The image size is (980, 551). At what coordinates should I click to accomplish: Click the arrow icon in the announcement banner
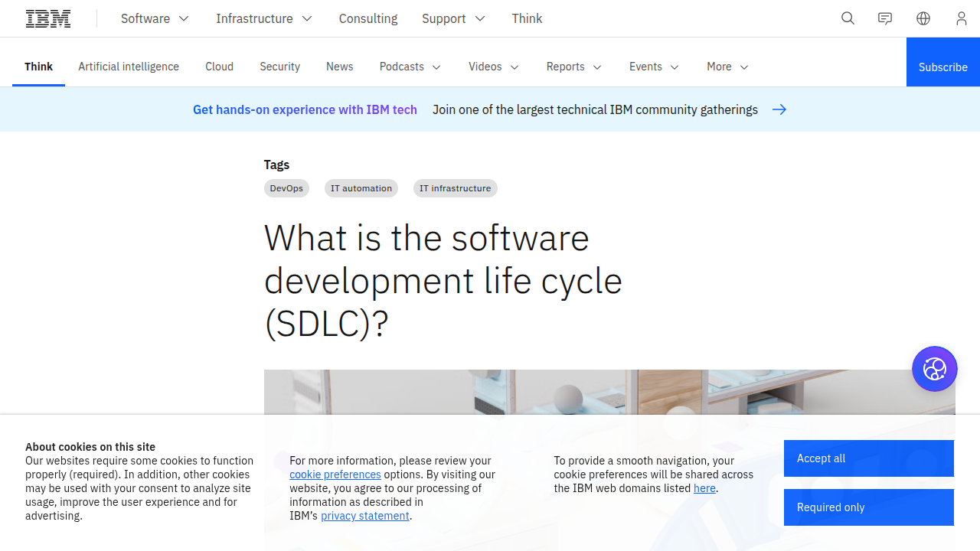pyautogui.click(x=779, y=109)
